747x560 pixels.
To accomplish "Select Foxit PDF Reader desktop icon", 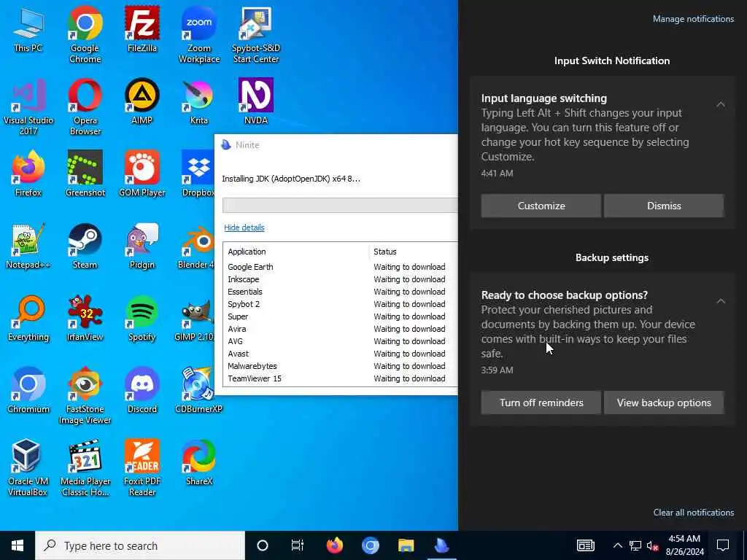I will (x=142, y=469).
